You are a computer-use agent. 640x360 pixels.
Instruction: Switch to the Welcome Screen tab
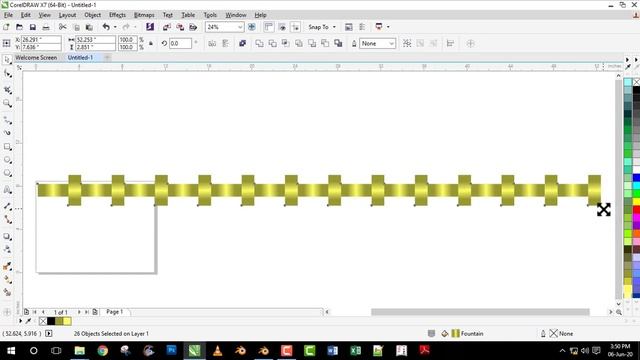coord(36,58)
